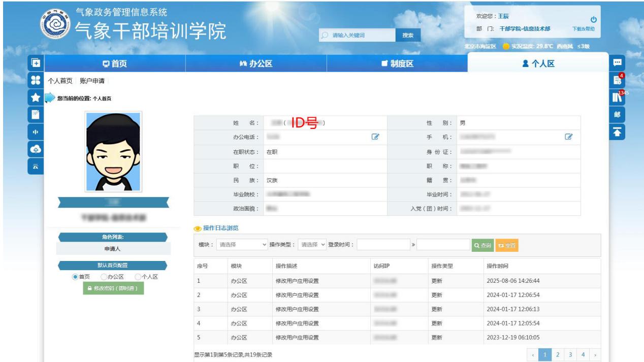This screenshot has width=644, height=362.
Task: Switch to the 制度区 tab
Action: pos(397,63)
